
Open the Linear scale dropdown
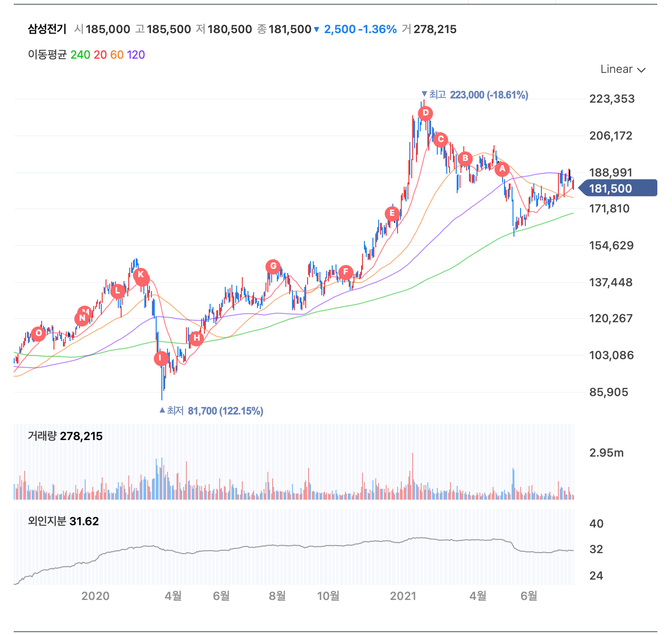point(623,69)
